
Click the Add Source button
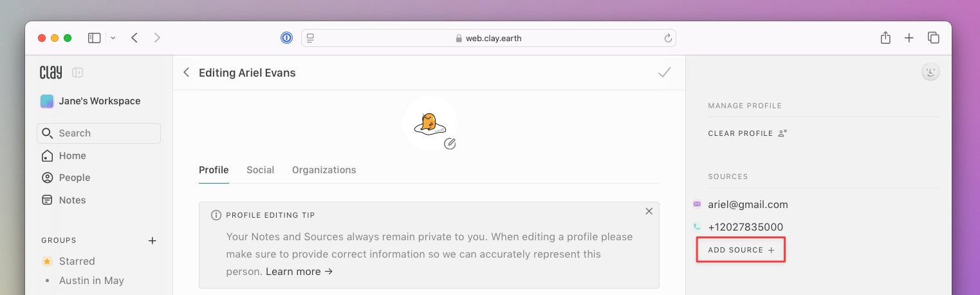pyautogui.click(x=741, y=250)
